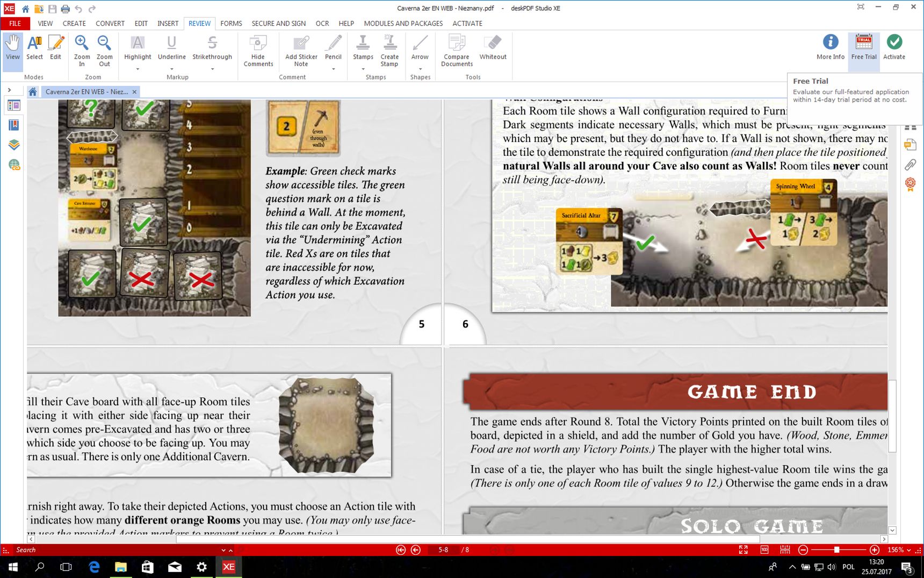
Task: Click Home icon in quick access toolbar
Action: click(x=25, y=9)
